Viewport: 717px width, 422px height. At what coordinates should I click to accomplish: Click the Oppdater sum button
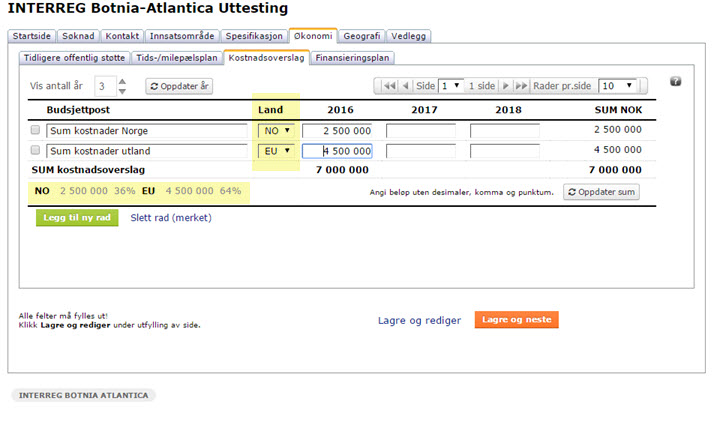click(601, 192)
